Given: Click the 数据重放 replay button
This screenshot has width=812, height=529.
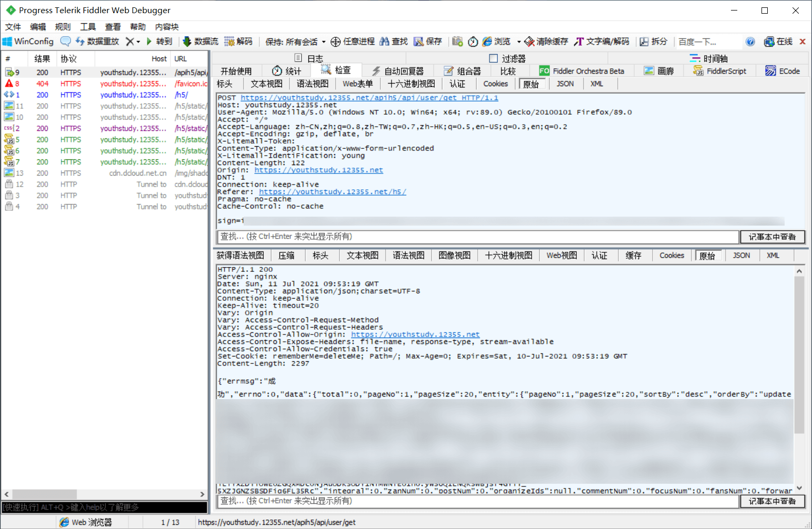Looking at the screenshot, I should coord(97,41).
